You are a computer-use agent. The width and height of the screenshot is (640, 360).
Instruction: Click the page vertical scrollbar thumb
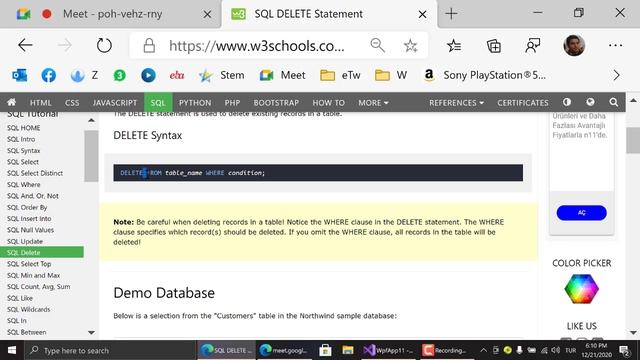[633, 140]
